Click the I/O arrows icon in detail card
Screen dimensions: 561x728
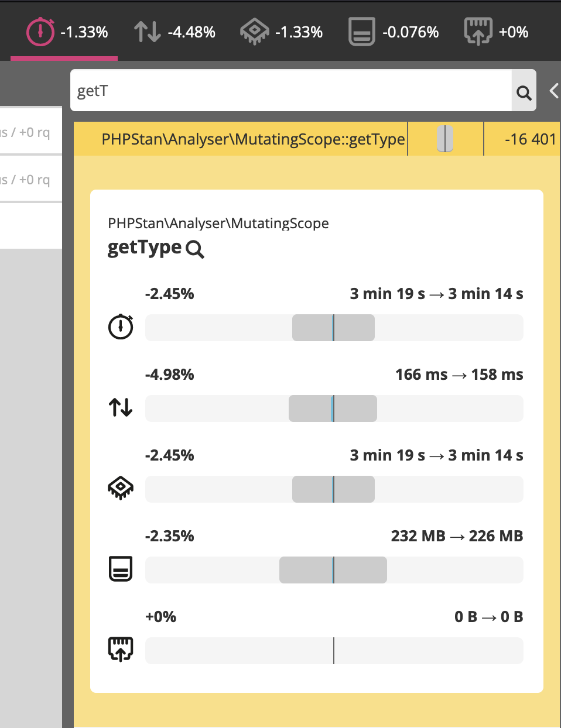[x=121, y=407]
